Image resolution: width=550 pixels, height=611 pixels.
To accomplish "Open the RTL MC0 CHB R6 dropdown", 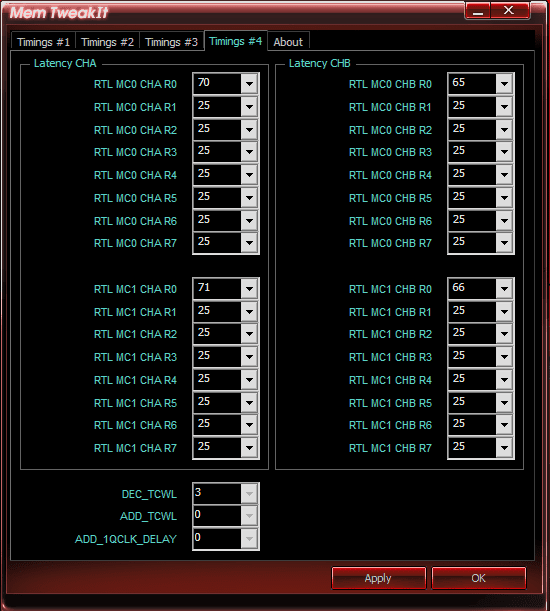I will pyautogui.click(x=504, y=221).
